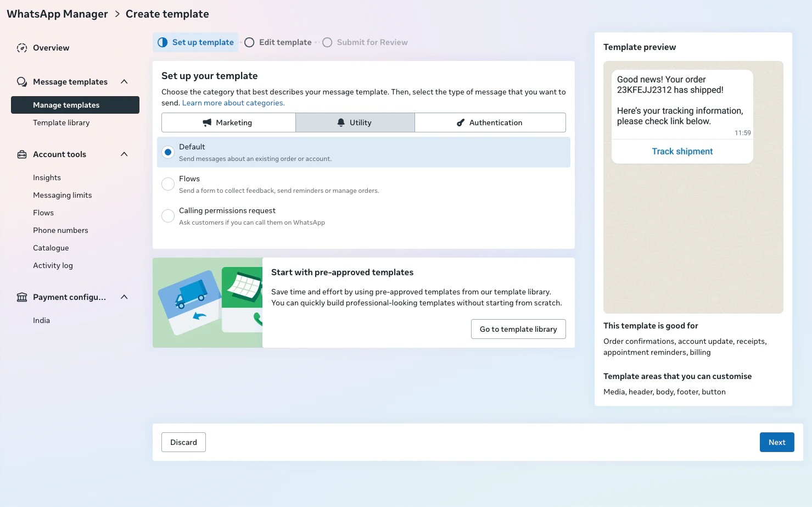
Task: Click the 'Start with pre-approved templates' heading
Action: click(342, 272)
